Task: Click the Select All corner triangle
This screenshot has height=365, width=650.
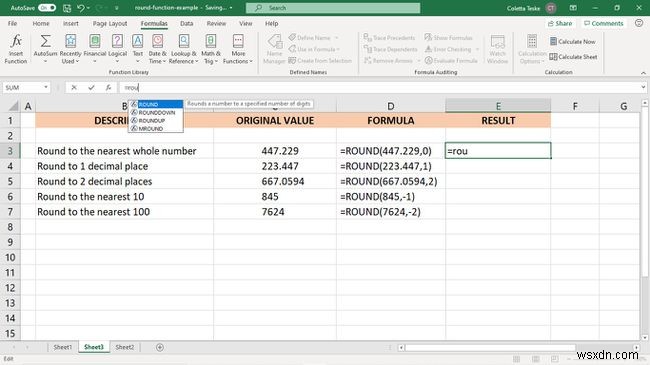Action: point(12,106)
